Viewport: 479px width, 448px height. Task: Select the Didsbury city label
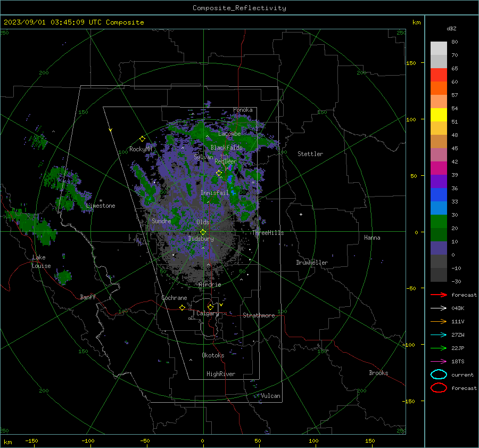click(x=201, y=239)
